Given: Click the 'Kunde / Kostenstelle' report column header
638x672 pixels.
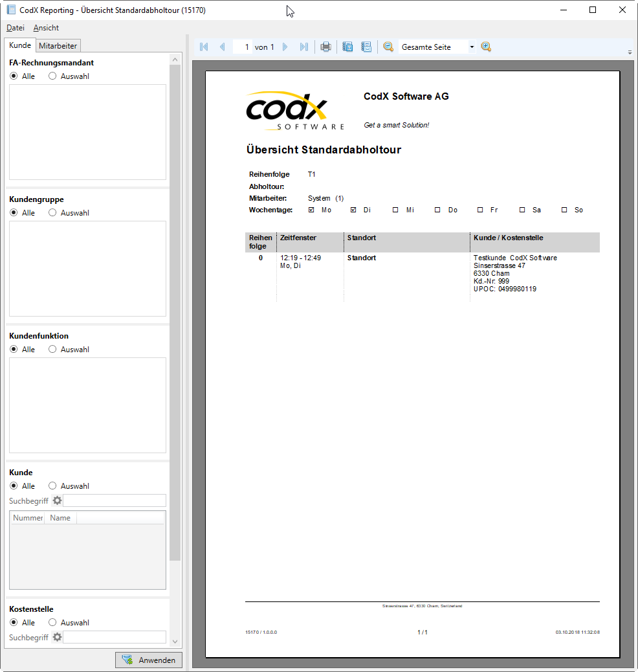Looking at the screenshot, I should [x=508, y=238].
